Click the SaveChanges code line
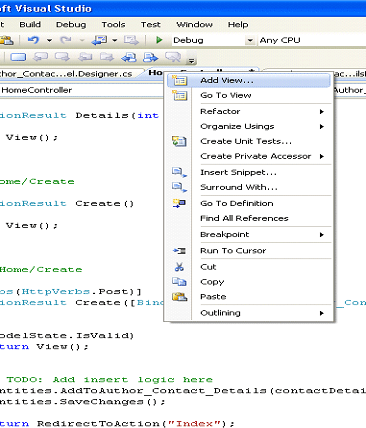366x428 pixels. (x=83, y=402)
